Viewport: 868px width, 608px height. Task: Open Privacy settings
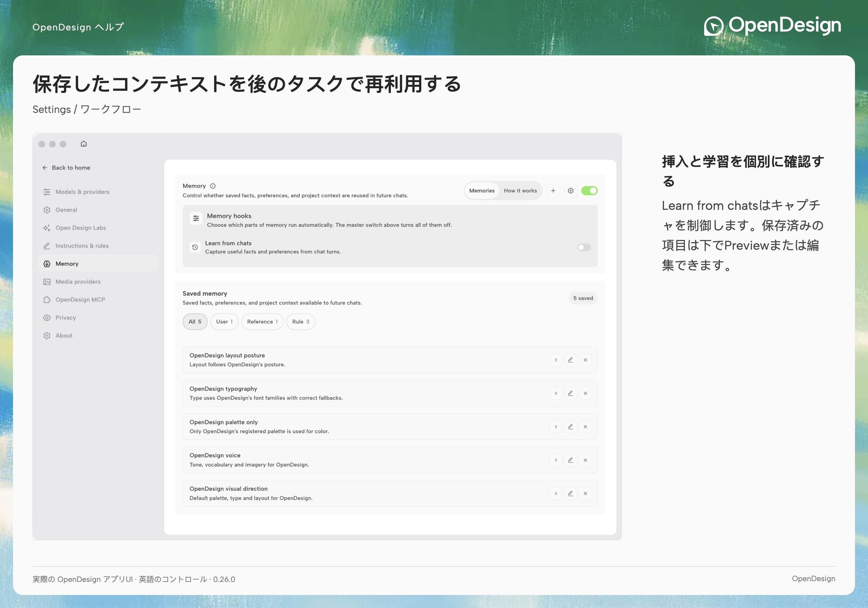98,318
